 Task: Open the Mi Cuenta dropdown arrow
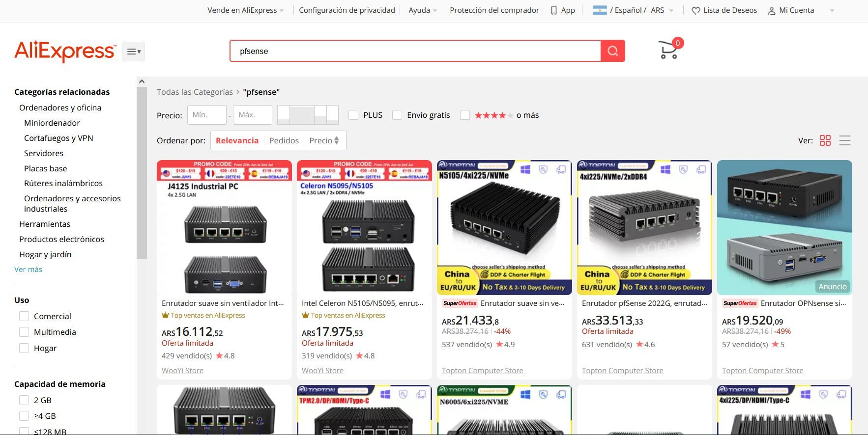pyautogui.click(x=832, y=10)
